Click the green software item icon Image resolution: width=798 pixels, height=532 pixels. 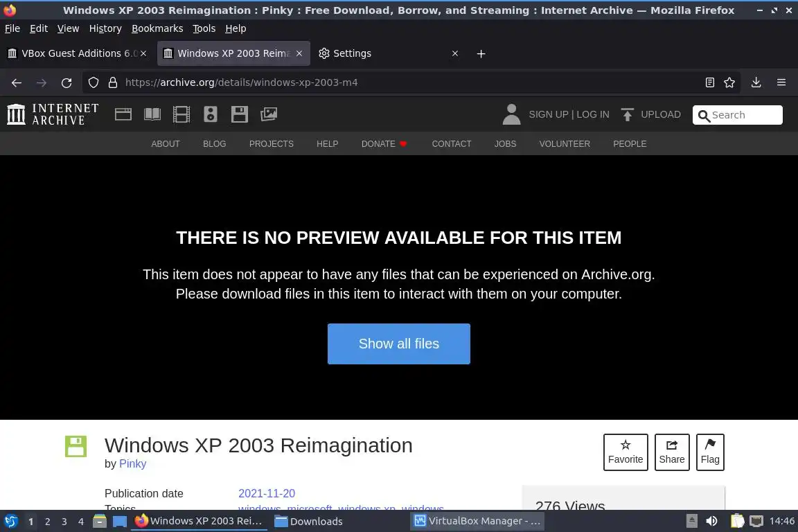[76, 447]
